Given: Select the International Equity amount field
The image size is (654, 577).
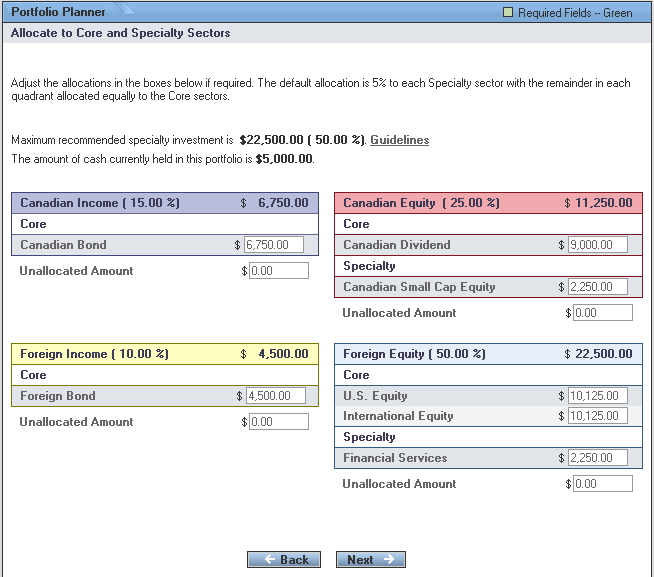Looking at the screenshot, I should coord(597,416).
